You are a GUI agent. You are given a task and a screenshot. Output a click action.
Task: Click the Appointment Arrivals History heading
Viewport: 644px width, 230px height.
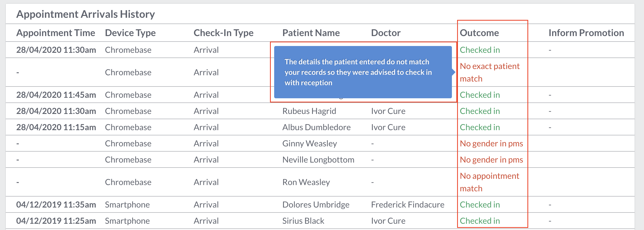point(85,14)
